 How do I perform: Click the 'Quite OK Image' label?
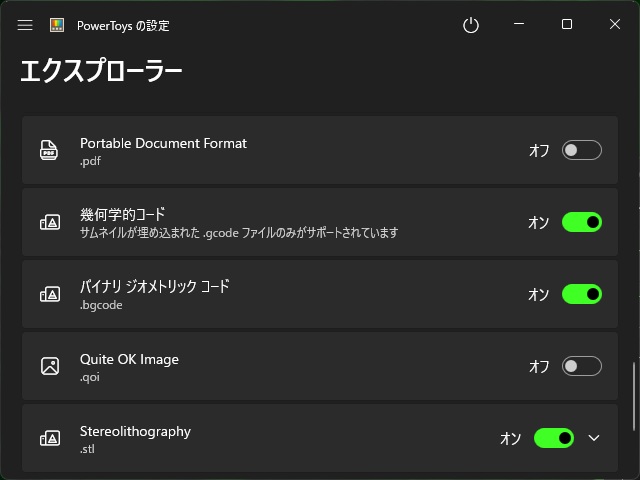pyautogui.click(x=129, y=359)
